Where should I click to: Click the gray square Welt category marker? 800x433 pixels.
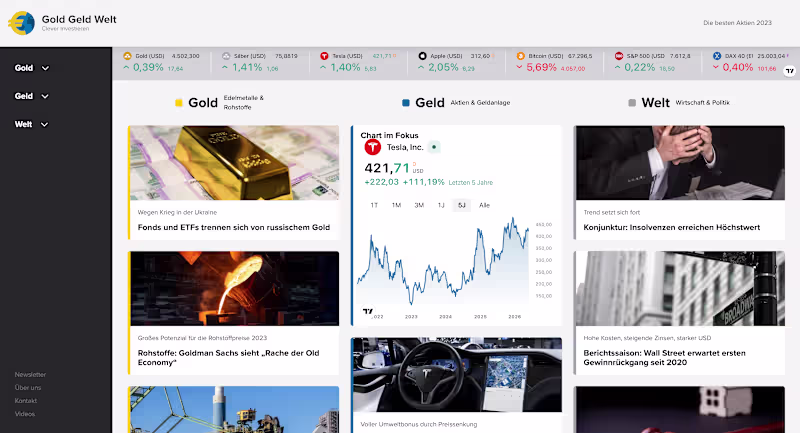pos(632,103)
